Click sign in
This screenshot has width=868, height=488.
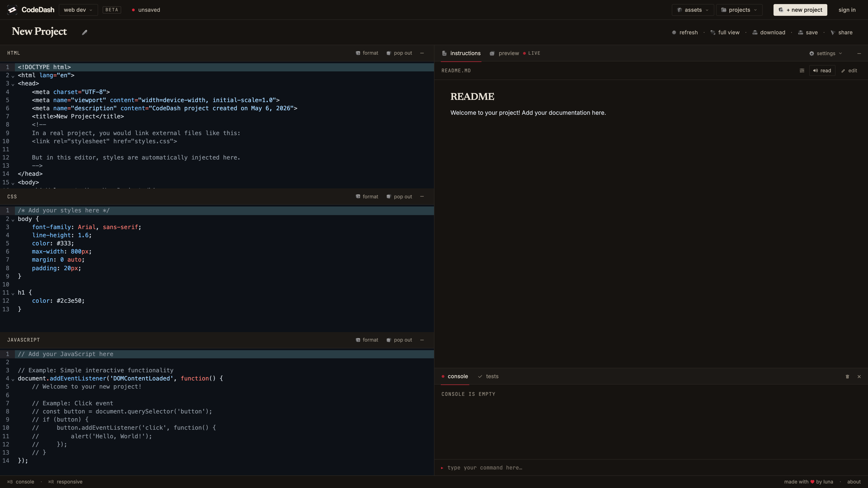pos(847,10)
